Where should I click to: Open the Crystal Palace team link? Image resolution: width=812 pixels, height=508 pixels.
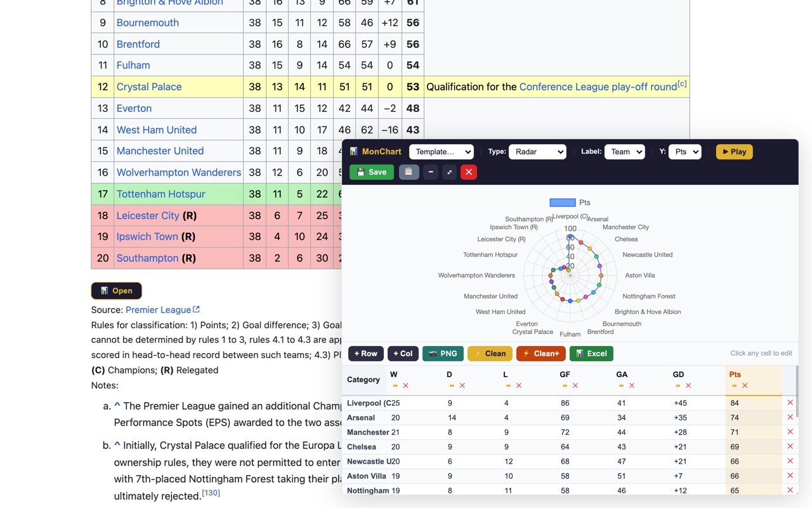click(149, 87)
